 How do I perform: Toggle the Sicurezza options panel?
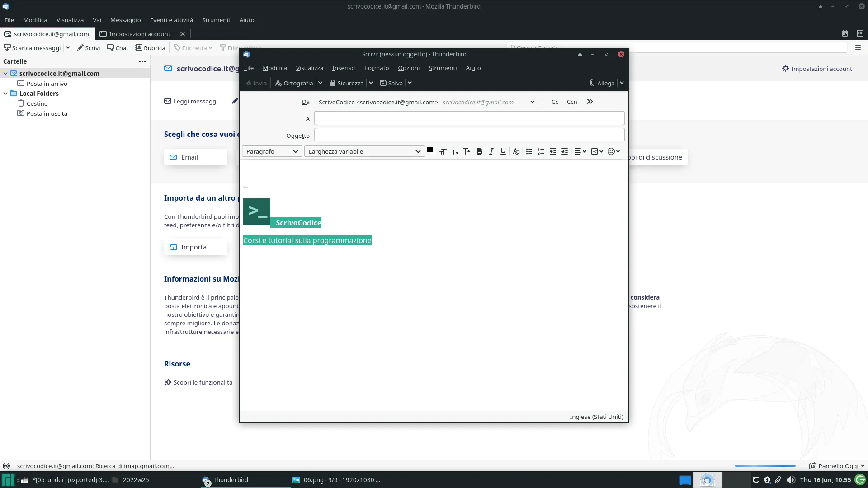point(371,83)
